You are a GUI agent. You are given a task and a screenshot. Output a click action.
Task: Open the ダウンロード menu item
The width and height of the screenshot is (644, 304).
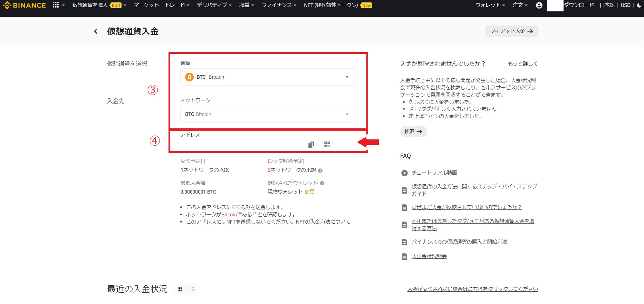pos(579,5)
